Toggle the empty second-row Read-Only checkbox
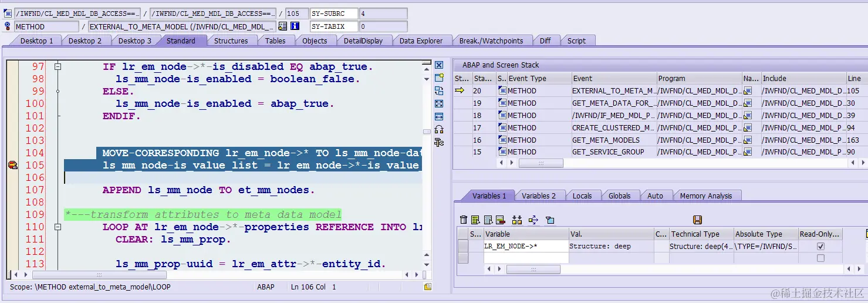This screenshot has width=868, height=303. (x=820, y=258)
